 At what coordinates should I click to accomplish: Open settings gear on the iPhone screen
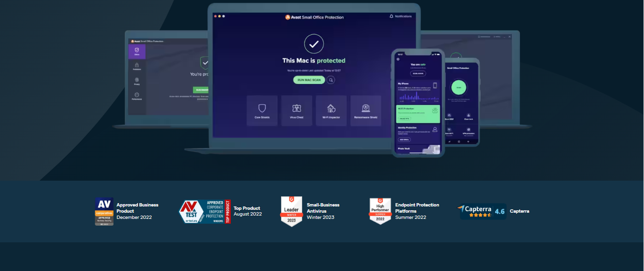tap(398, 60)
